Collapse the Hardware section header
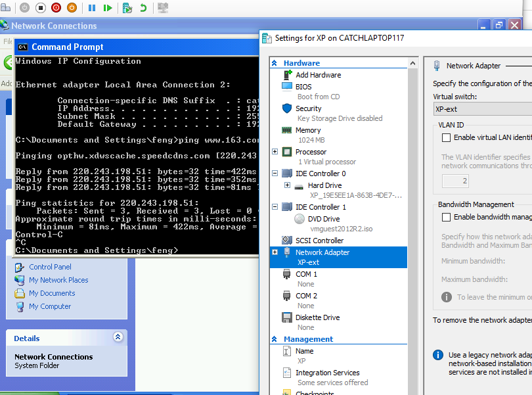The image size is (532, 395). pos(275,63)
